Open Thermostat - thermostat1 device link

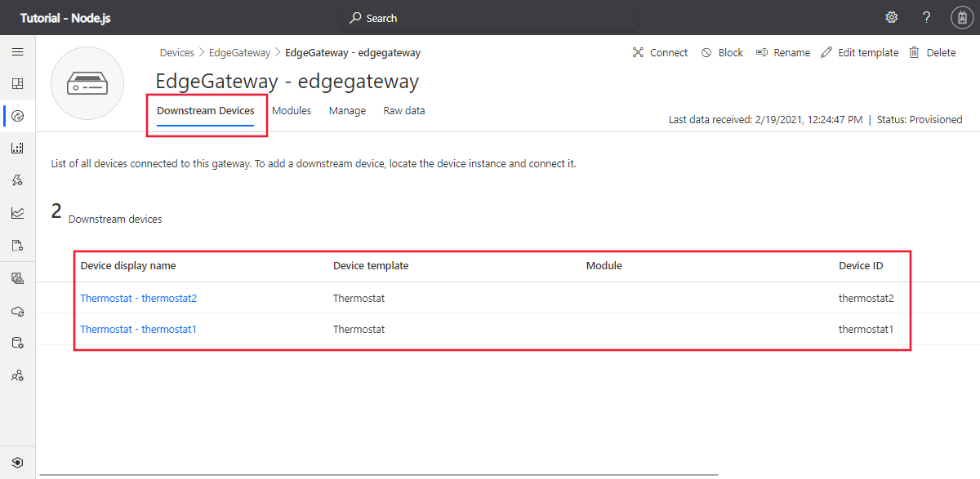(x=138, y=329)
